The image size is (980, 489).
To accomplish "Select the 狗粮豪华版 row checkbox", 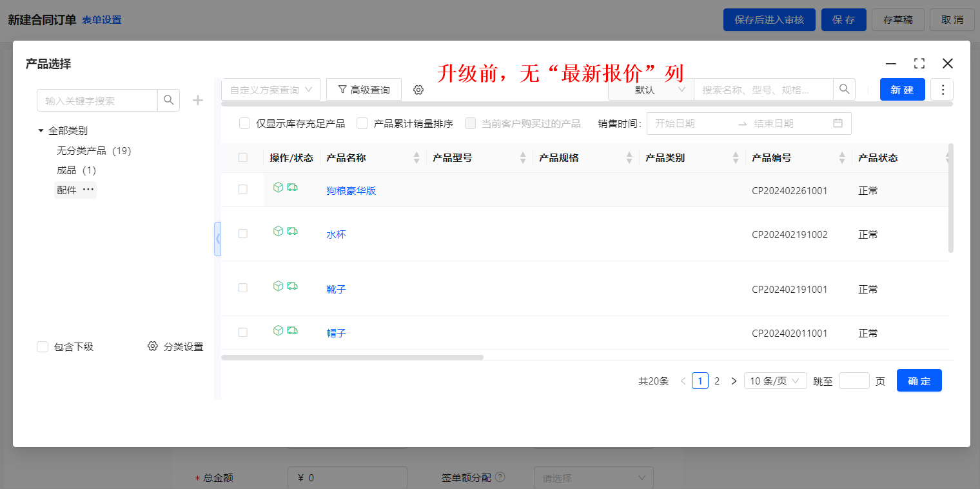I will (x=242, y=189).
